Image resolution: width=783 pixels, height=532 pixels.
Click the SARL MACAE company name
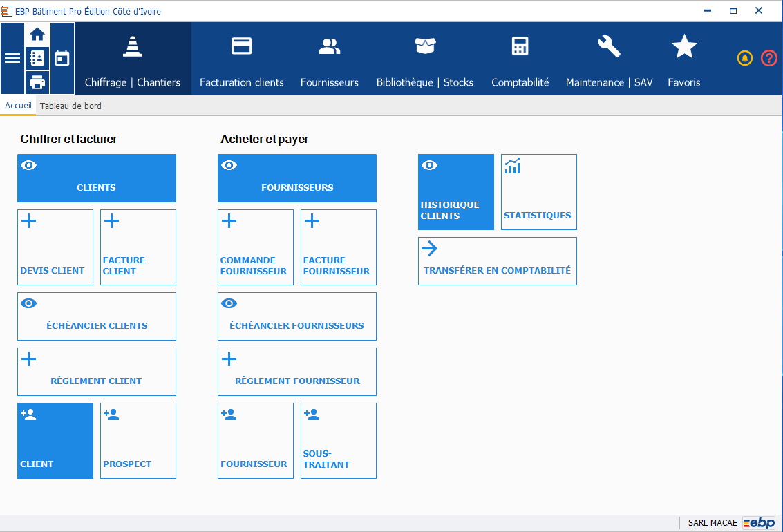point(713,522)
